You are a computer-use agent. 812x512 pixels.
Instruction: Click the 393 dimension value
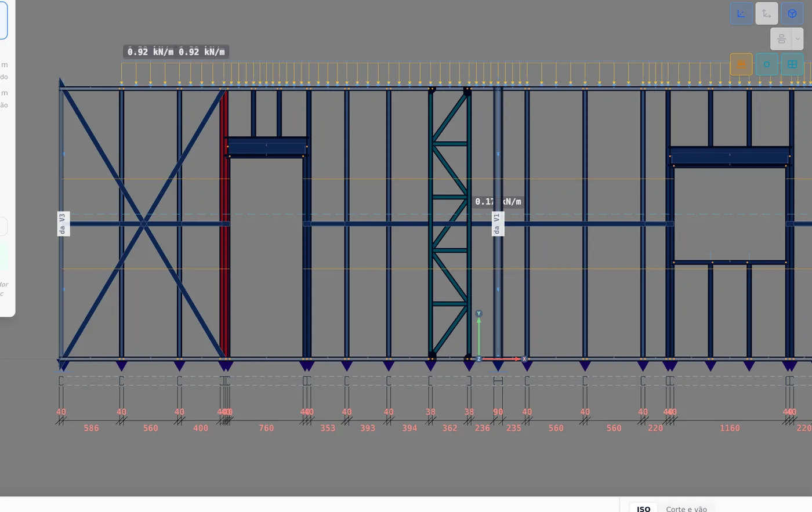(x=368, y=428)
